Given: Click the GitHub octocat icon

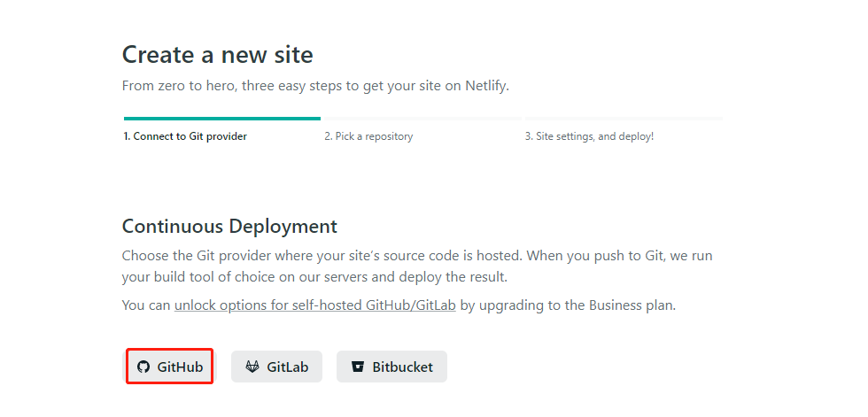Looking at the screenshot, I should (x=143, y=367).
